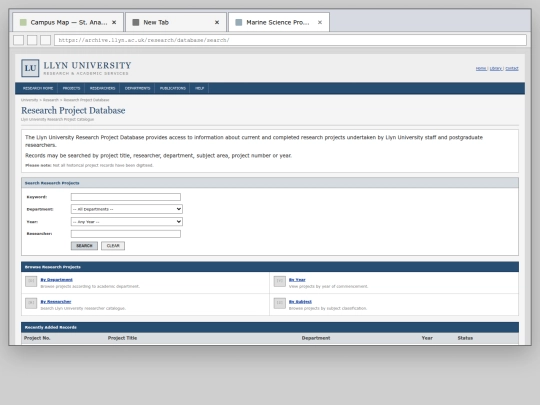Open the Home link in header
Image resolution: width=540 pixels, height=405 pixels.
pyautogui.click(x=481, y=69)
